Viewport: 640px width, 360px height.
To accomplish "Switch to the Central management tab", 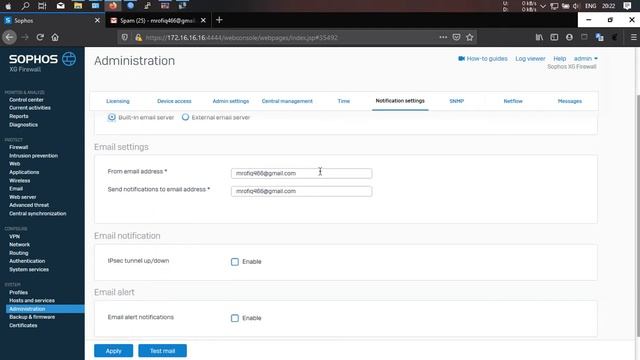I will click(287, 101).
